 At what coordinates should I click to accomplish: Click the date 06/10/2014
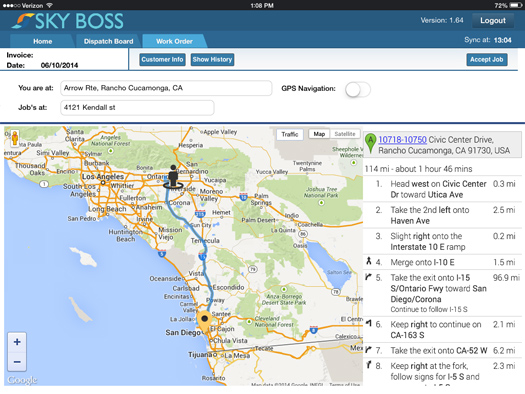(59, 65)
